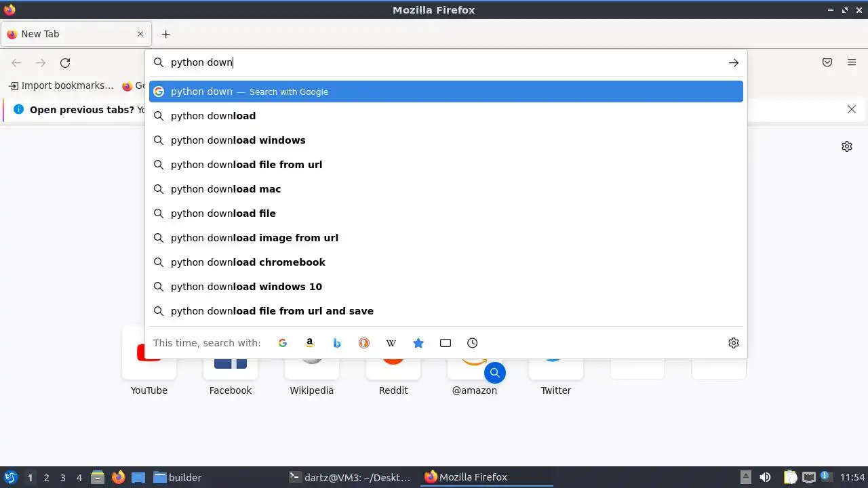Viewport: 868px width, 488px height.
Task: Switch to workspace 3 in taskbar
Action: [x=63, y=477]
